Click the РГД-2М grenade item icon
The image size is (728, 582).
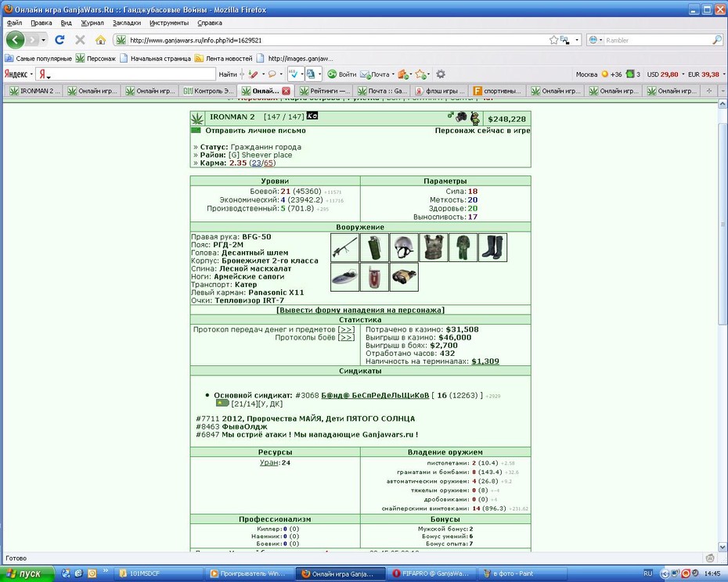coord(375,247)
